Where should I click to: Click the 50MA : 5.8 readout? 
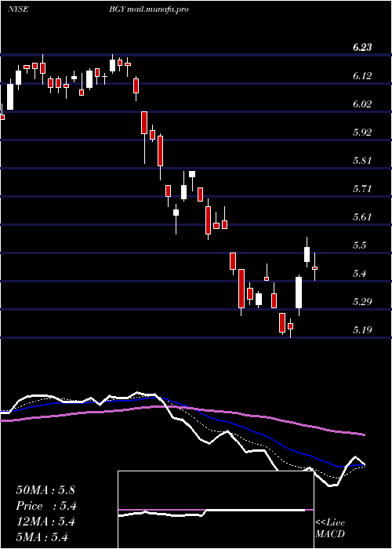pyautogui.click(x=45, y=490)
